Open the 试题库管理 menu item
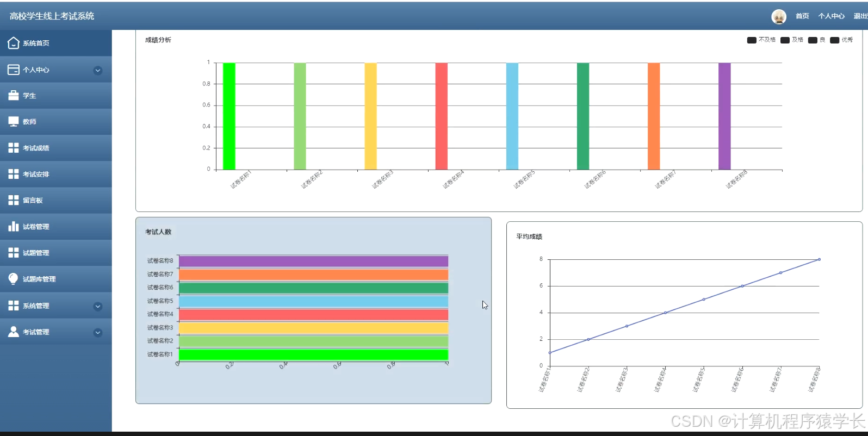The height and width of the screenshot is (436, 868). pyautogui.click(x=56, y=279)
